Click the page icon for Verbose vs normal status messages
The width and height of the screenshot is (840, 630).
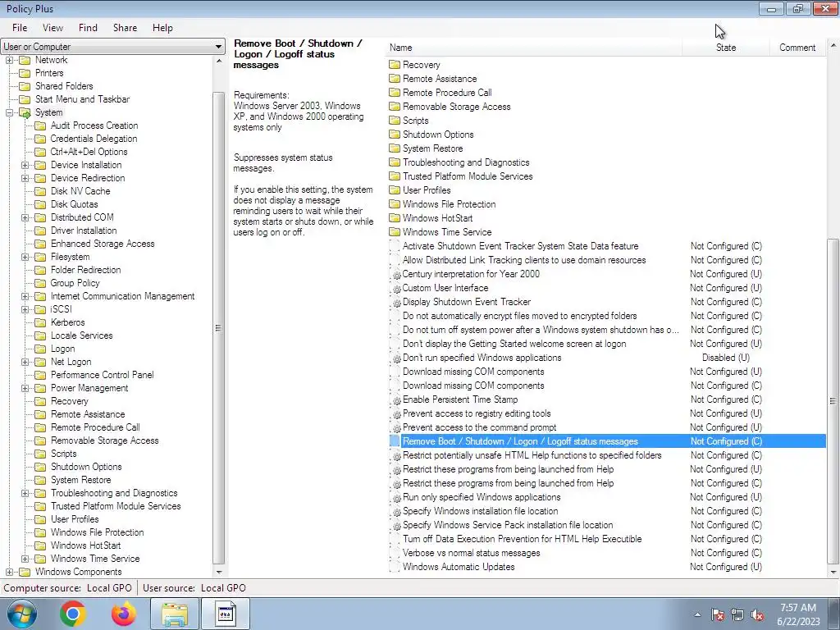pos(395,553)
